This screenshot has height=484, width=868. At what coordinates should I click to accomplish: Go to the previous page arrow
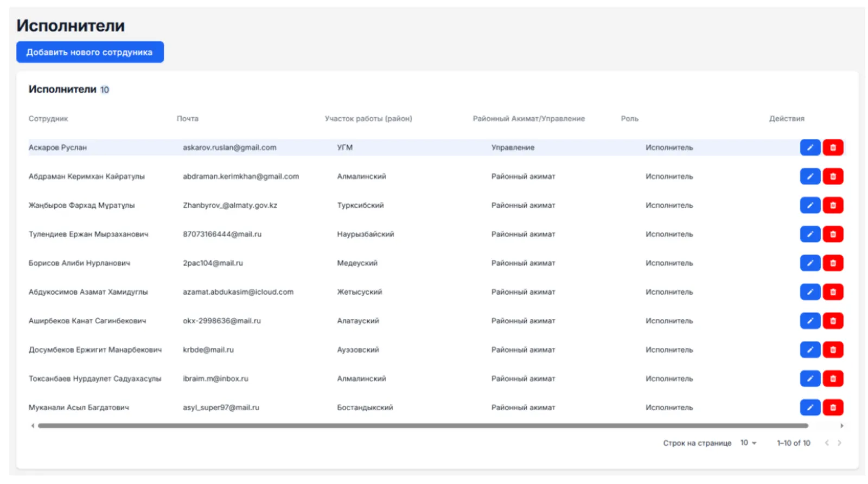click(x=827, y=443)
